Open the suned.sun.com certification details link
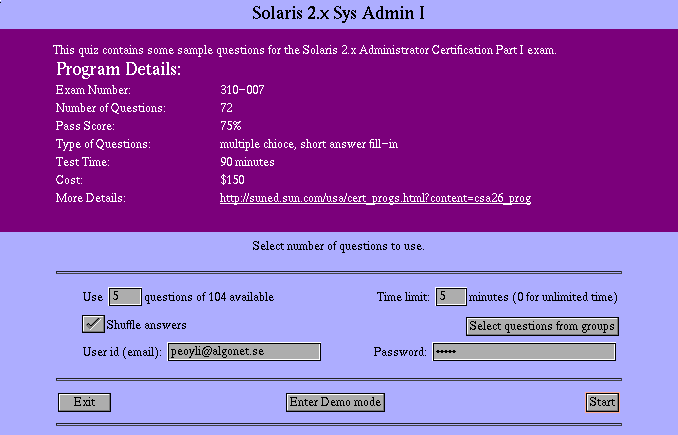678x435 pixels. tap(375, 198)
